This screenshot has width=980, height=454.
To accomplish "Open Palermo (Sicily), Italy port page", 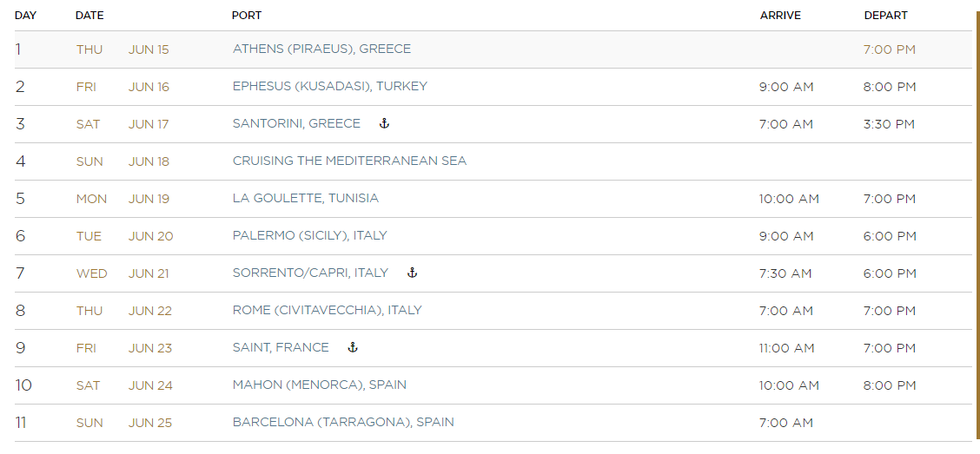I will [310, 235].
